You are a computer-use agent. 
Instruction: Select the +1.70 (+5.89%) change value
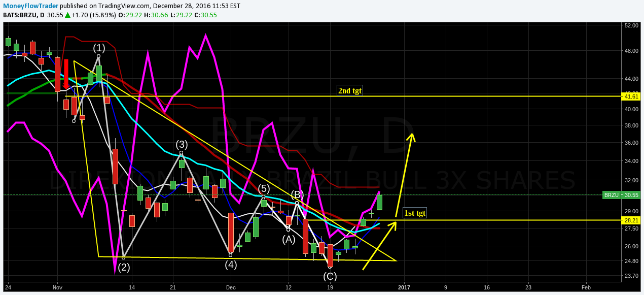click(x=93, y=15)
